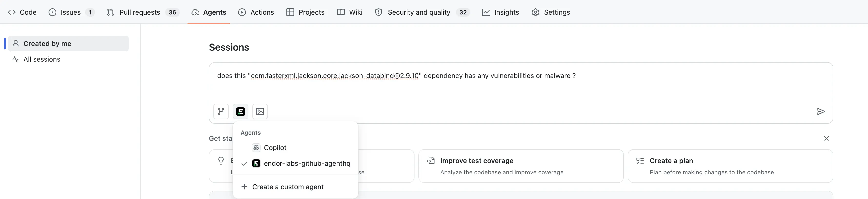Click the Copilot agent icon
The image size is (868, 199).
click(x=256, y=148)
